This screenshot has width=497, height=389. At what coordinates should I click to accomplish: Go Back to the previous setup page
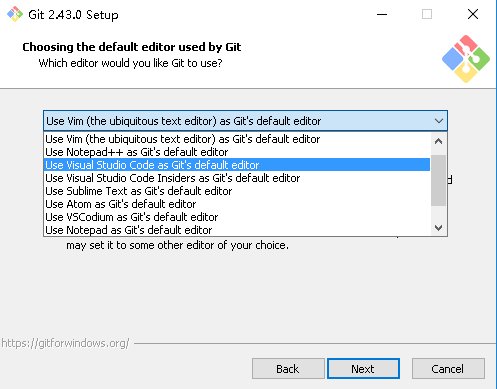(x=288, y=369)
